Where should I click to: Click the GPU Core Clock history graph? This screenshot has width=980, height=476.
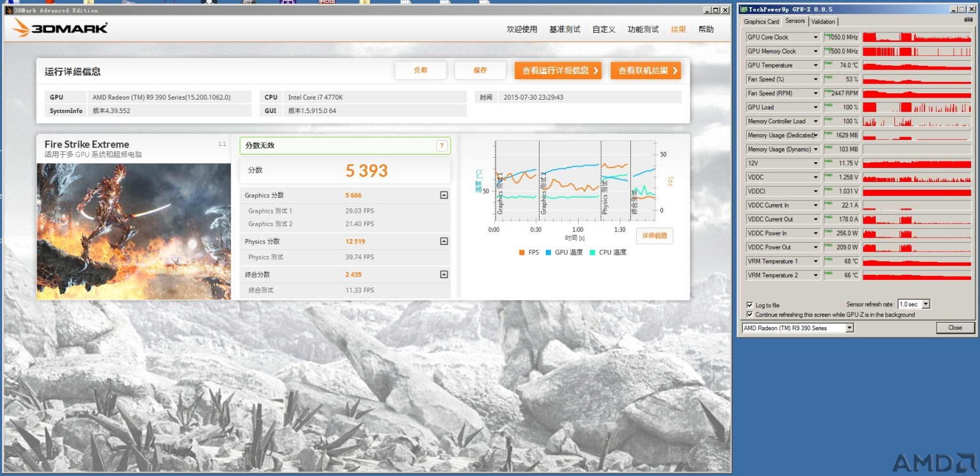pos(917,37)
